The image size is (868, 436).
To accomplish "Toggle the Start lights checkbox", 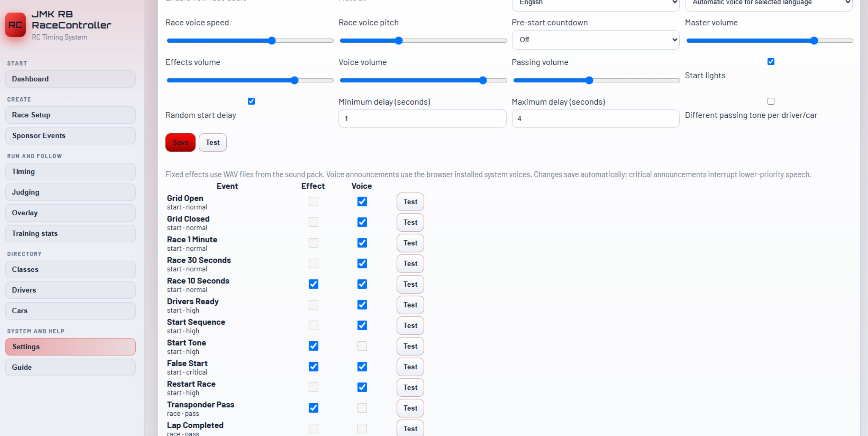I will 771,62.
